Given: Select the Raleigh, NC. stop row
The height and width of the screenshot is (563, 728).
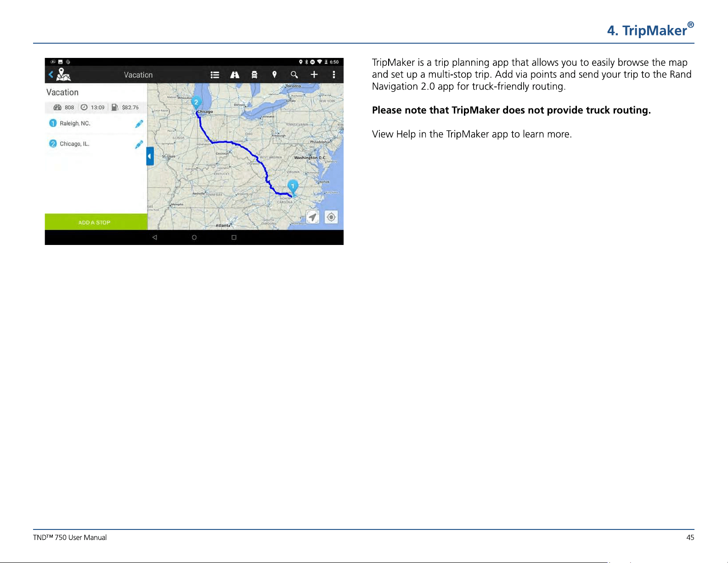Looking at the screenshot, I should point(96,124).
